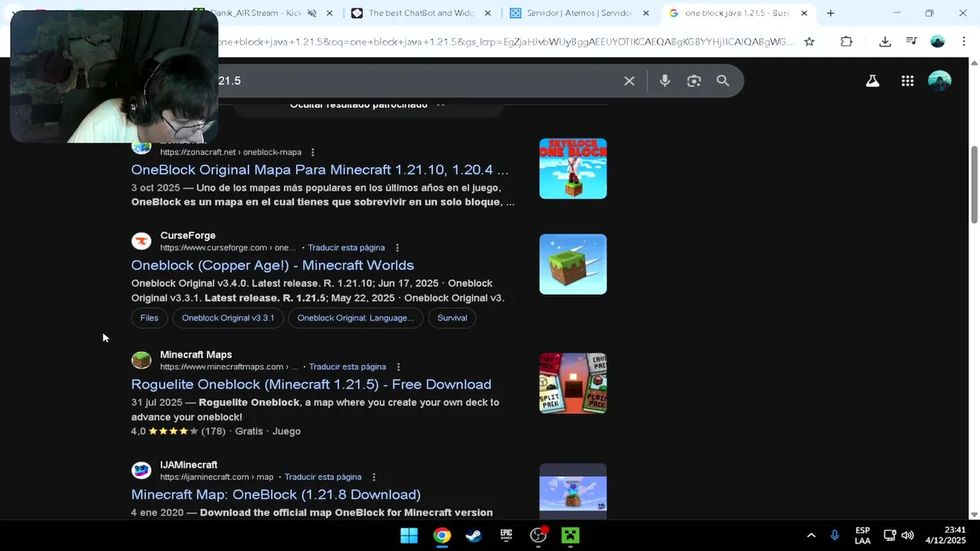Unmute the Kick stream tab audio icon
This screenshot has width=980, height=551.
pyautogui.click(x=312, y=13)
